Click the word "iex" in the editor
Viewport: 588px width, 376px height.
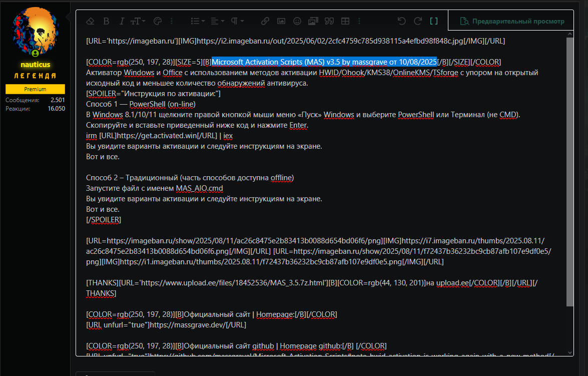click(228, 136)
